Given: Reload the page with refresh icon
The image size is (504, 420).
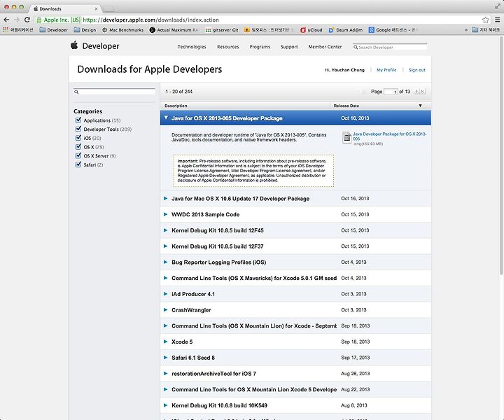Looking at the screenshot, I should pos(27,20).
